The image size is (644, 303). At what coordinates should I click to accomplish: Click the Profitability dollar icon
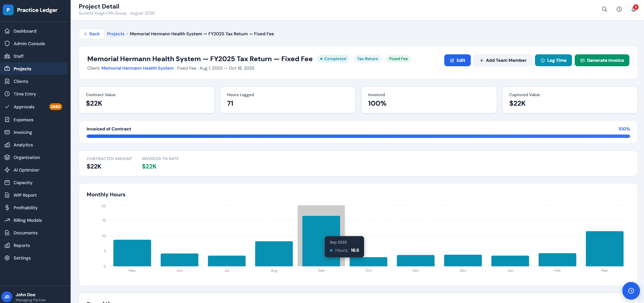pyautogui.click(x=7, y=208)
